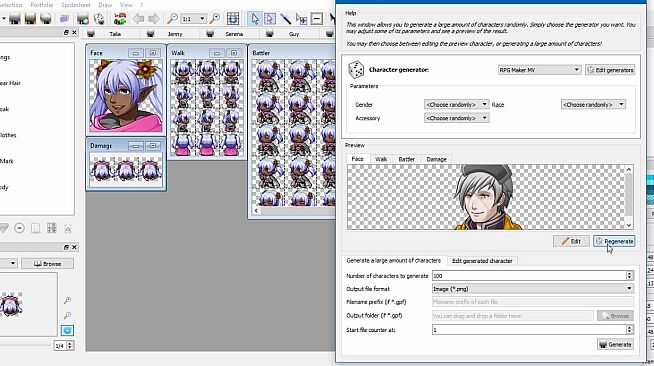This screenshot has height=366, width=654.
Task: Select Generate a large amount of characters tab
Action: coord(394,260)
